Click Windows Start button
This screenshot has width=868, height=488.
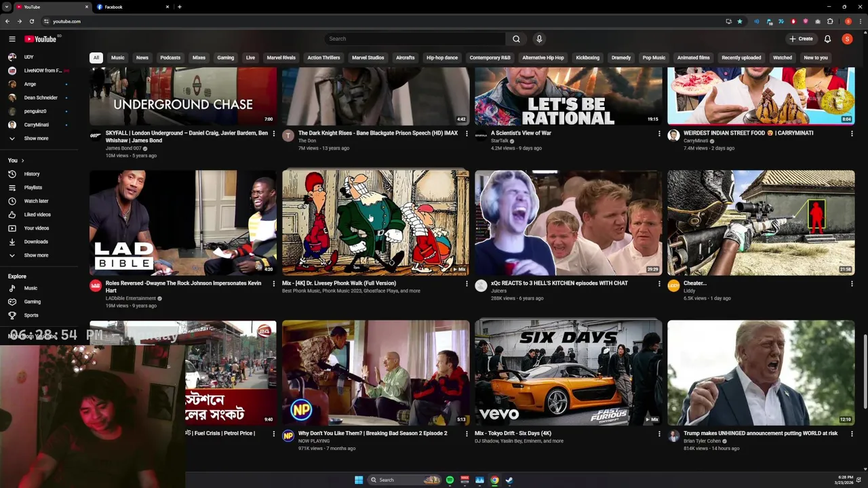[x=359, y=480]
